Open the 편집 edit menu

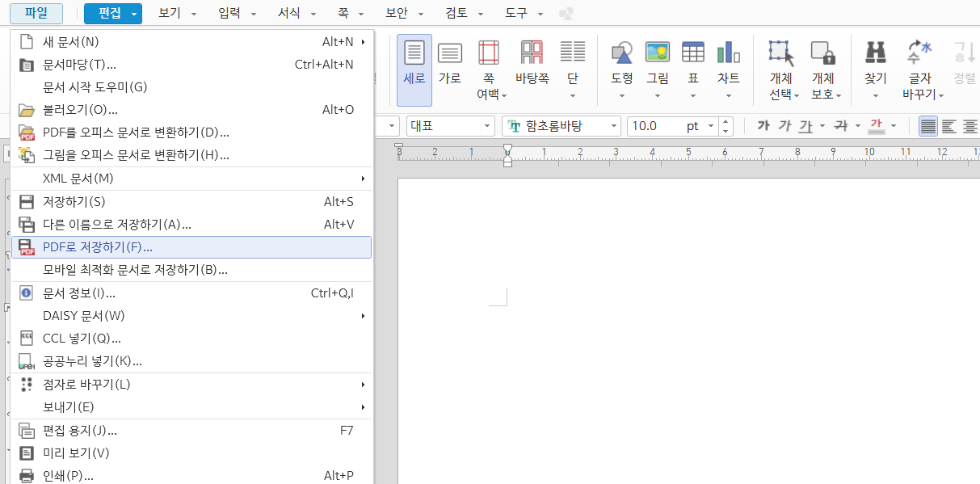coord(113,13)
